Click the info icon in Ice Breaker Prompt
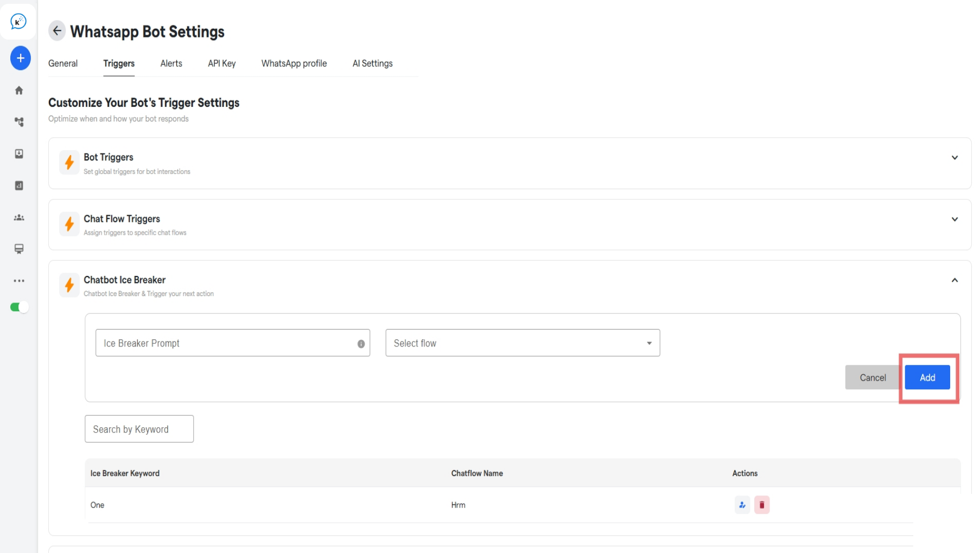 click(x=361, y=344)
